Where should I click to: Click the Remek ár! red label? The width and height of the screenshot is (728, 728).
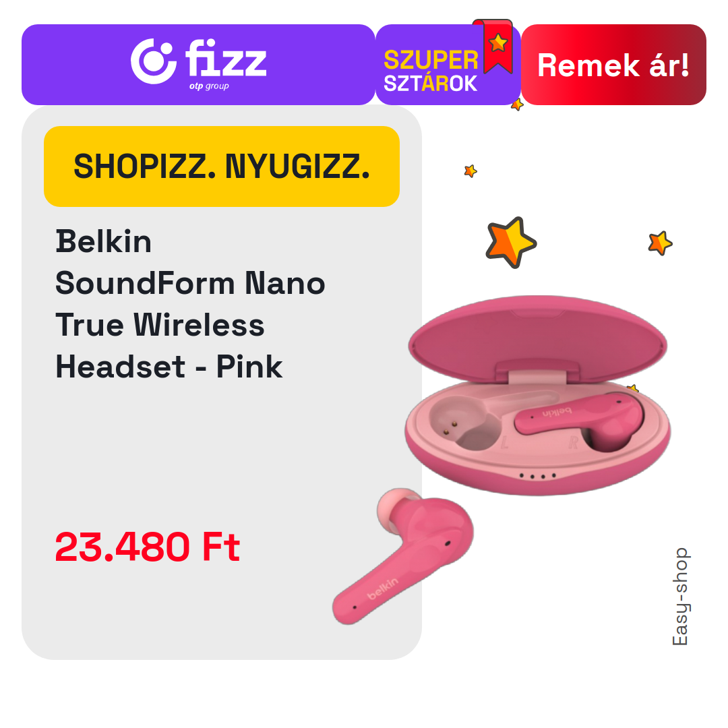point(613,65)
